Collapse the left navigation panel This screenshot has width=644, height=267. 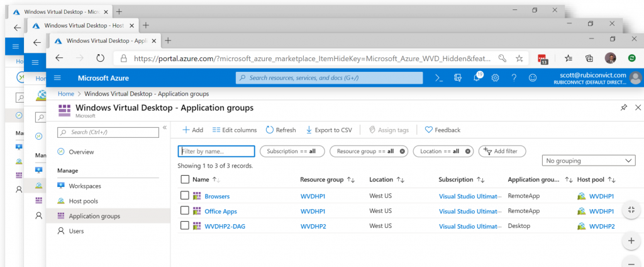[x=165, y=127]
